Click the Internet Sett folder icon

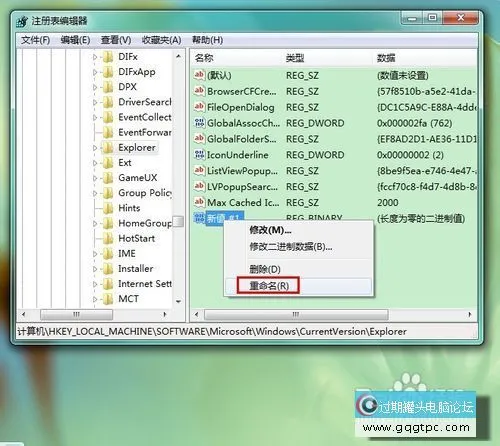[x=108, y=284]
